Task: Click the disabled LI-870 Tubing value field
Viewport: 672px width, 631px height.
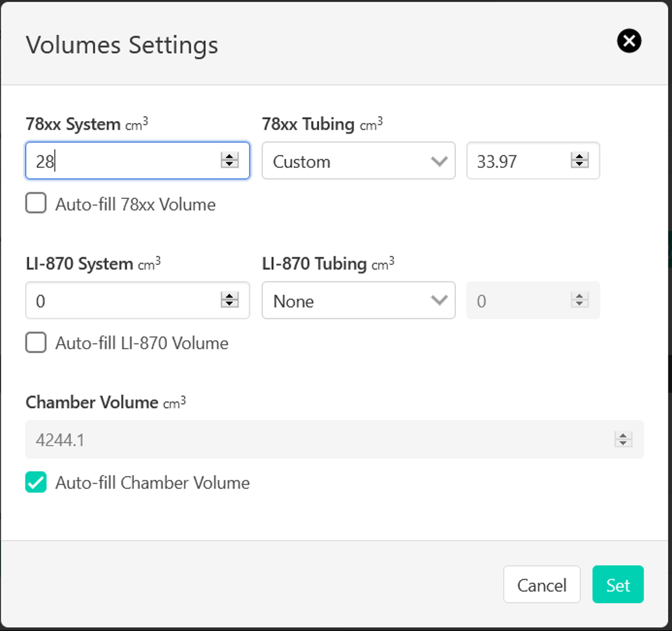Action: (x=533, y=300)
